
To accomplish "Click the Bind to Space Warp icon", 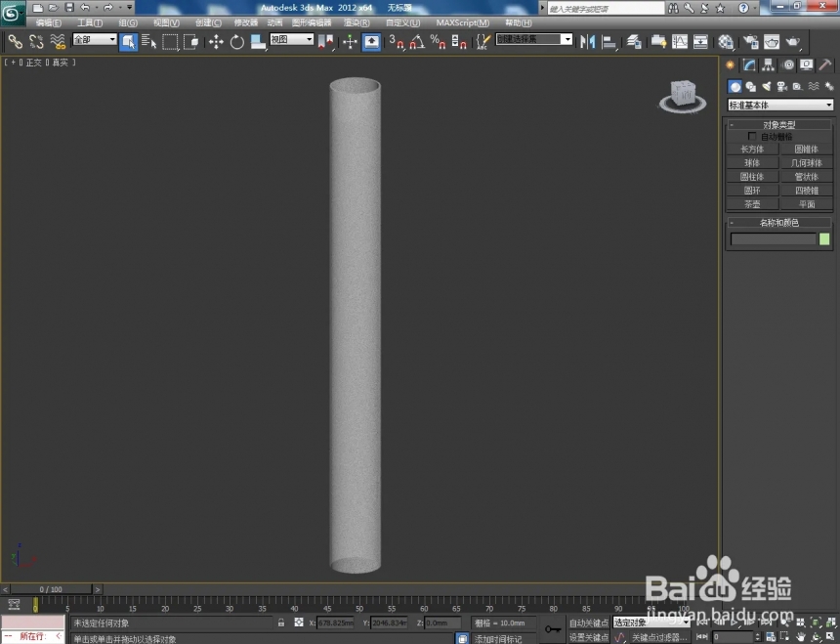I will [x=58, y=42].
